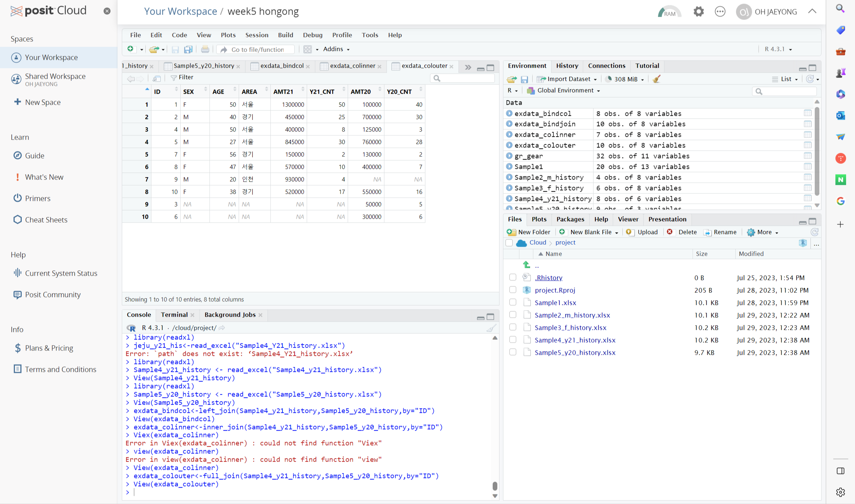Select the Sample5_y20_history.xlsx checkbox
855x504 pixels.
pyautogui.click(x=513, y=352)
